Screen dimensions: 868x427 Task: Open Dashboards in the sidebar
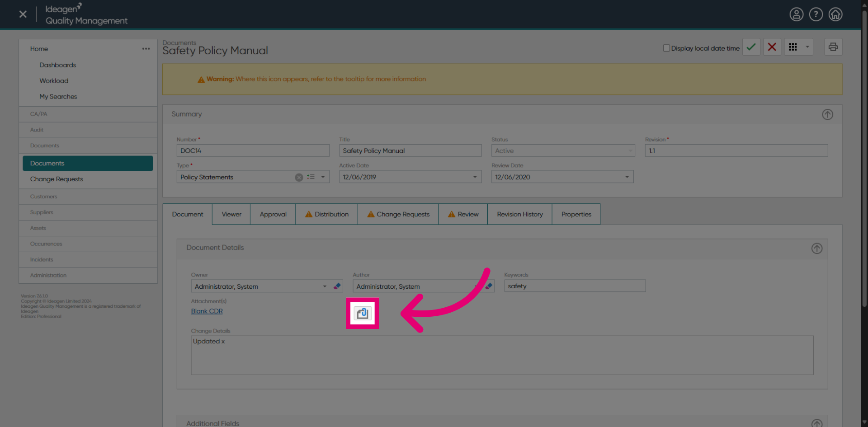point(57,65)
